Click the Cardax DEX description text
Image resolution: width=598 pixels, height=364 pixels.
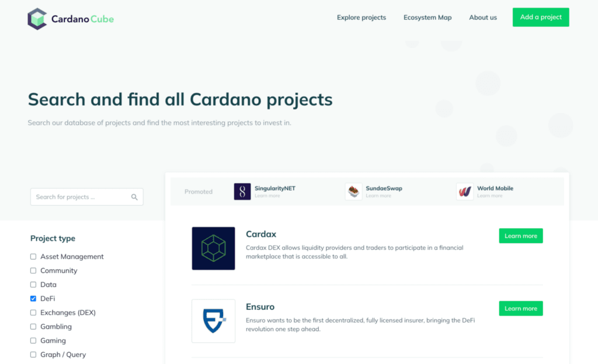[x=354, y=252]
